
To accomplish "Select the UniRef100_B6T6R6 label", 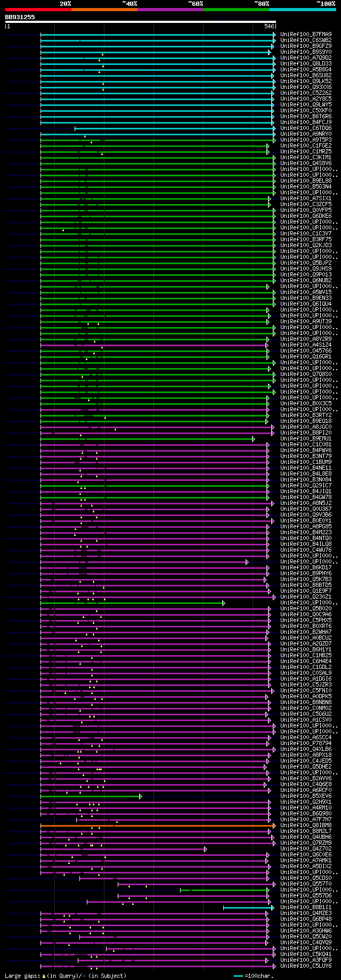I will pyautogui.click(x=306, y=117).
